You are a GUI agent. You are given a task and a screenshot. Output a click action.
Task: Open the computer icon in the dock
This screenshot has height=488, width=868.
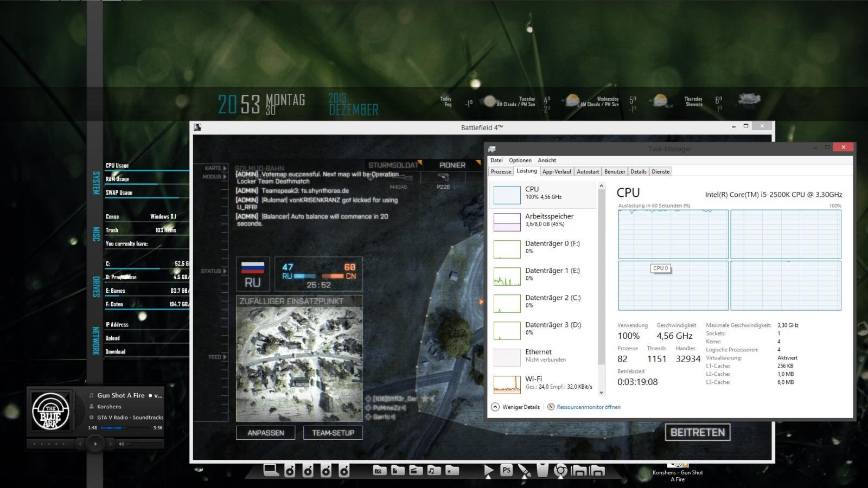pyautogui.click(x=271, y=470)
